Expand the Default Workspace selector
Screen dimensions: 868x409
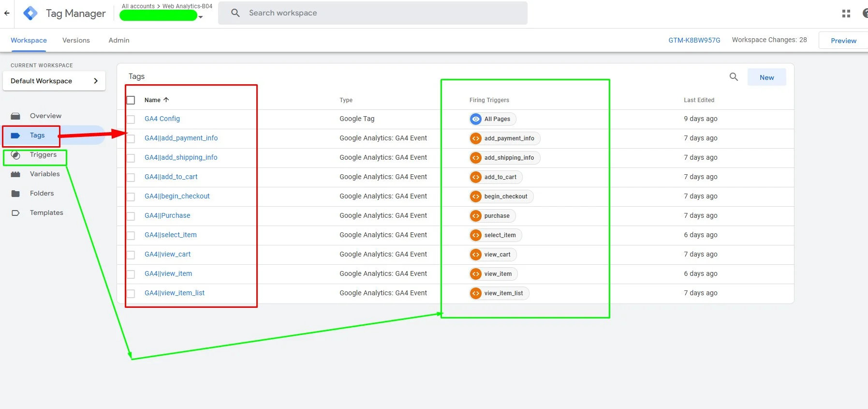[54, 81]
